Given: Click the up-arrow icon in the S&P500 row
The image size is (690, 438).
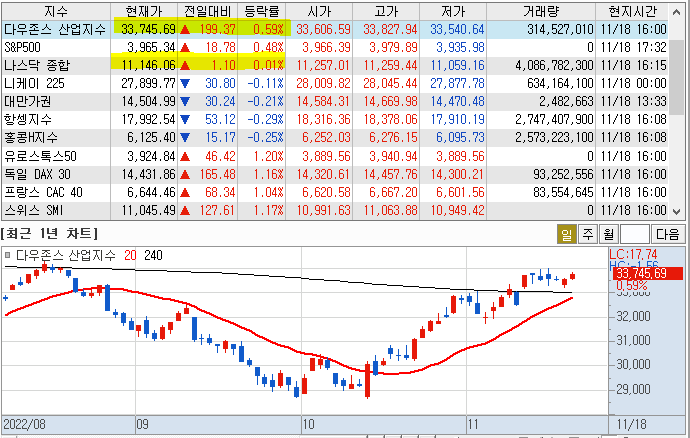Looking at the screenshot, I should tap(185, 48).
